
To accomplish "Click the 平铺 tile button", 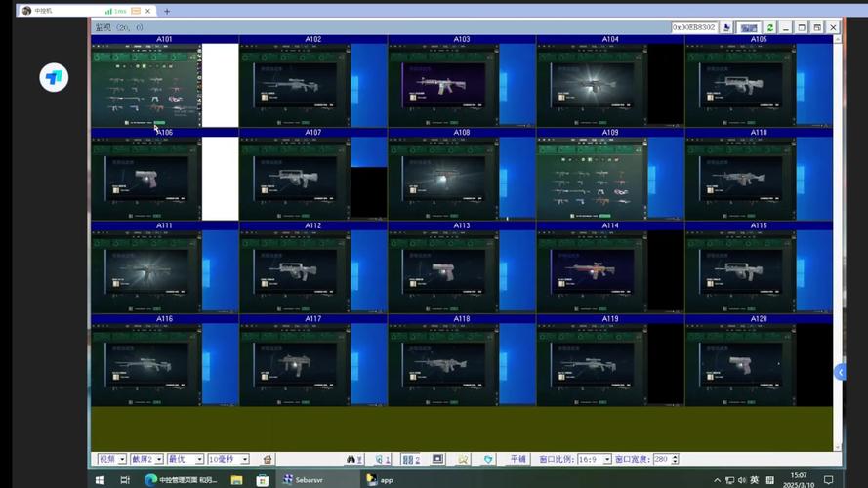I will pyautogui.click(x=518, y=459).
